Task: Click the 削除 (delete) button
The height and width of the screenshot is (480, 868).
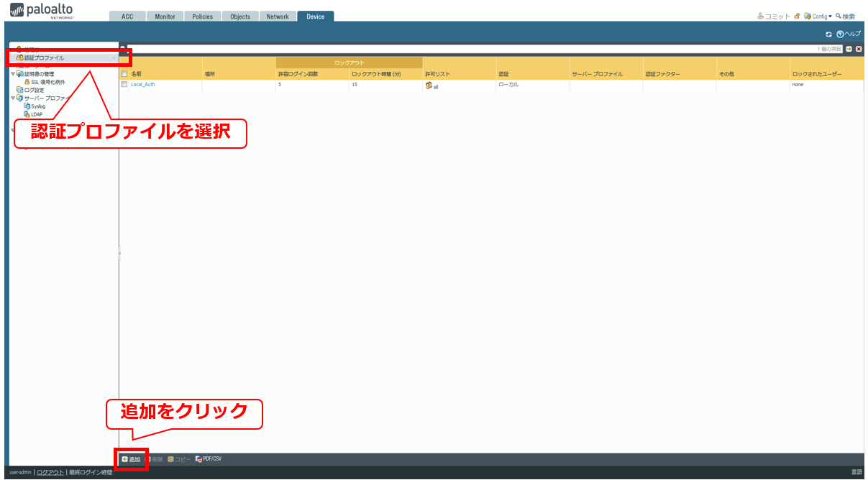Action: click(154, 459)
